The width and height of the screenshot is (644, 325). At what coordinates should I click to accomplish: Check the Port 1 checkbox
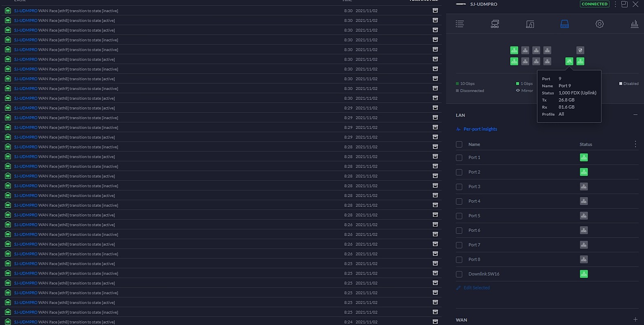pyautogui.click(x=459, y=158)
